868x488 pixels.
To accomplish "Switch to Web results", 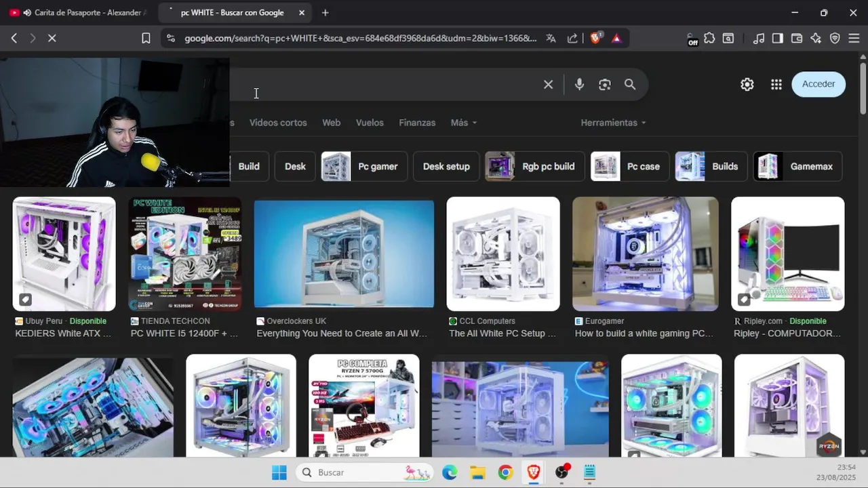I will pyautogui.click(x=332, y=123).
